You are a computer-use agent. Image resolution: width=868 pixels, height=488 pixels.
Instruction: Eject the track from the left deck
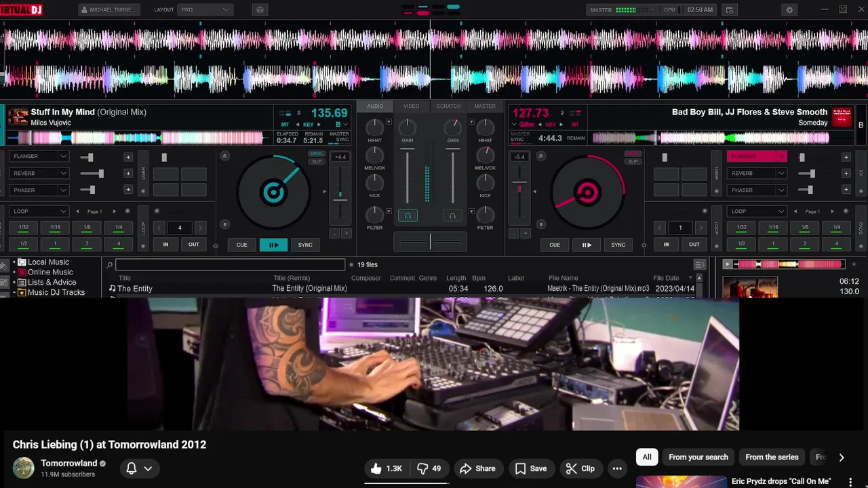pyautogui.click(x=226, y=156)
